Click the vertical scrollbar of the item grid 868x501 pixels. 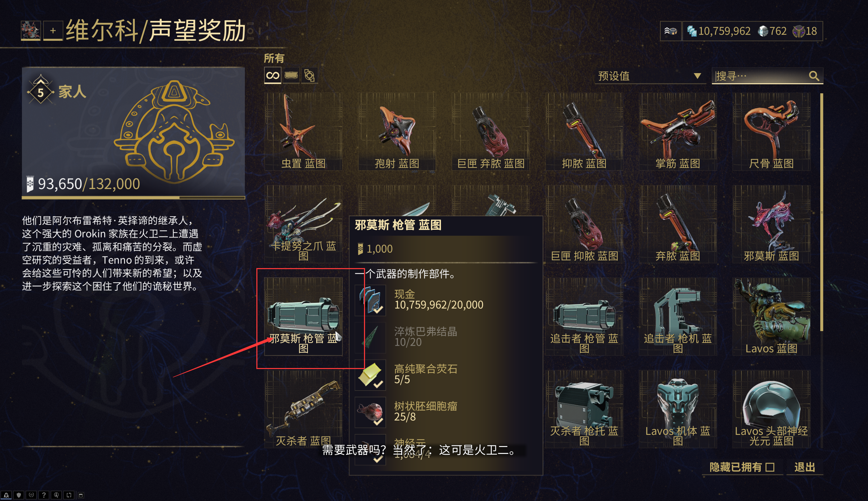[x=822, y=212]
